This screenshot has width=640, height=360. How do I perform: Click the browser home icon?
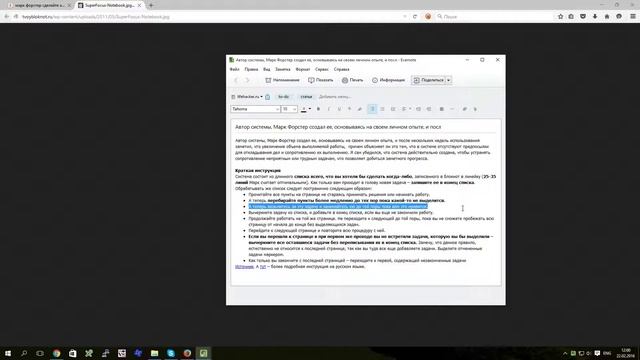coord(607,17)
